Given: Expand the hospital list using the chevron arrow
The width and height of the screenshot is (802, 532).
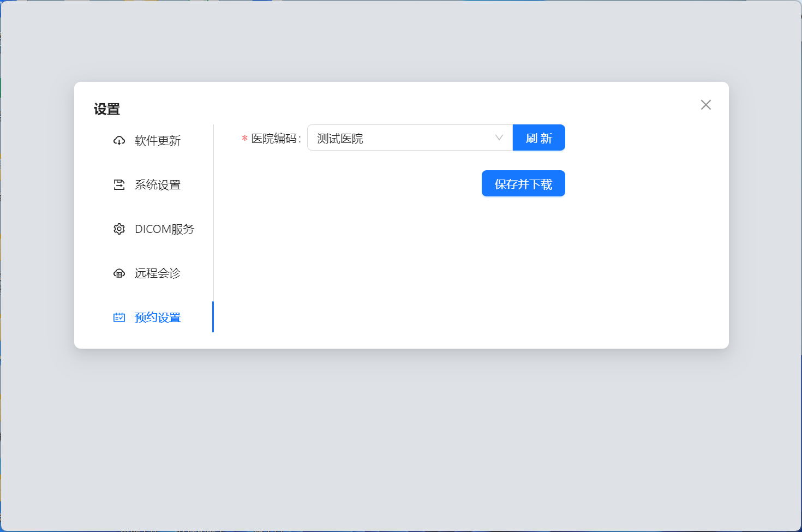Looking at the screenshot, I should [499, 138].
